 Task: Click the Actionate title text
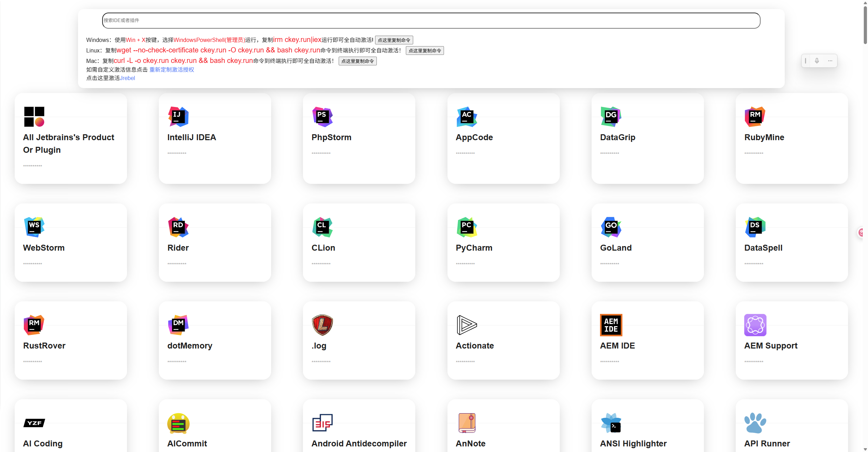point(475,346)
